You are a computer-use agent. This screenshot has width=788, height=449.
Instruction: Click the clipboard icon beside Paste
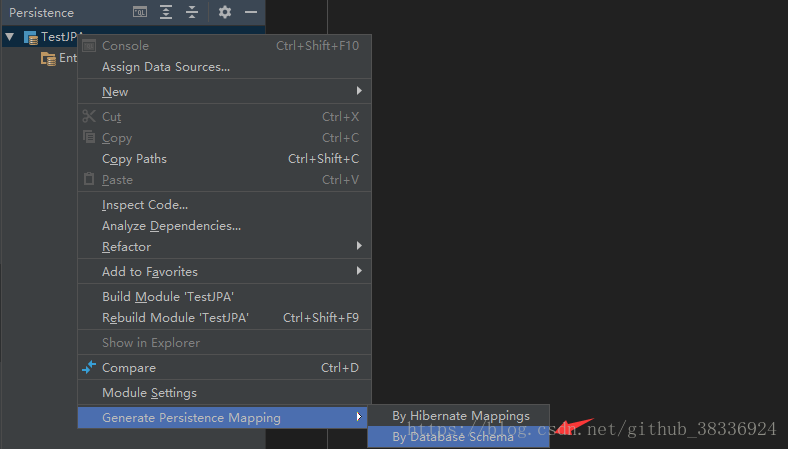click(x=89, y=178)
